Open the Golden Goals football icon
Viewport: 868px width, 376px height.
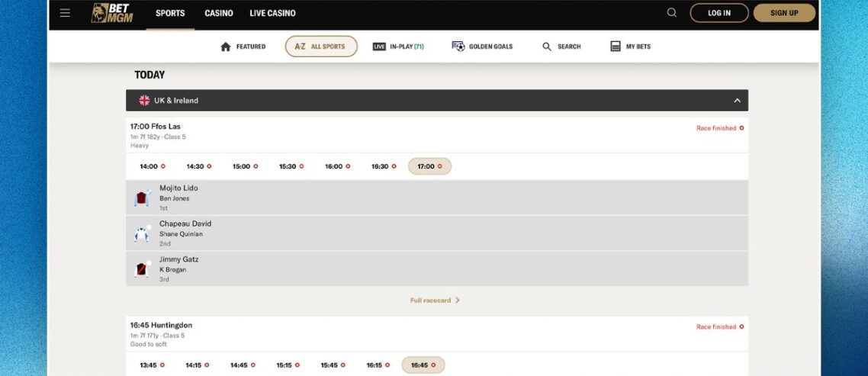pyautogui.click(x=458, y=47)
